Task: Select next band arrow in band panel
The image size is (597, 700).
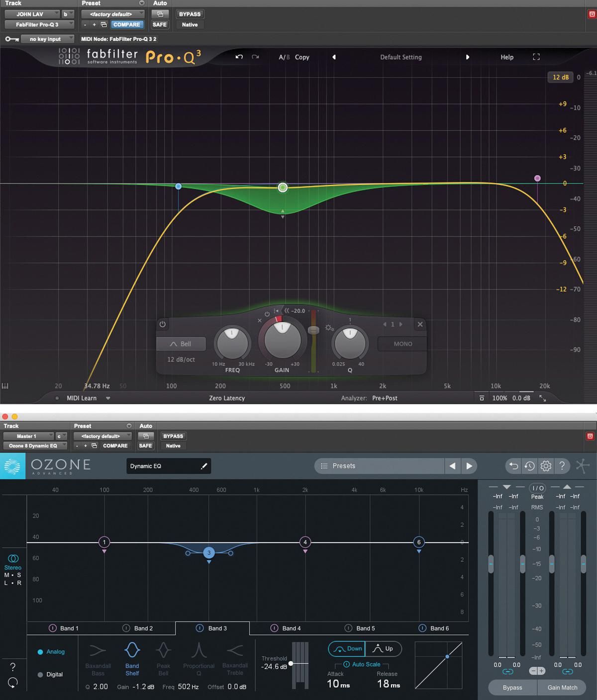Action: [x=401, y=324]
